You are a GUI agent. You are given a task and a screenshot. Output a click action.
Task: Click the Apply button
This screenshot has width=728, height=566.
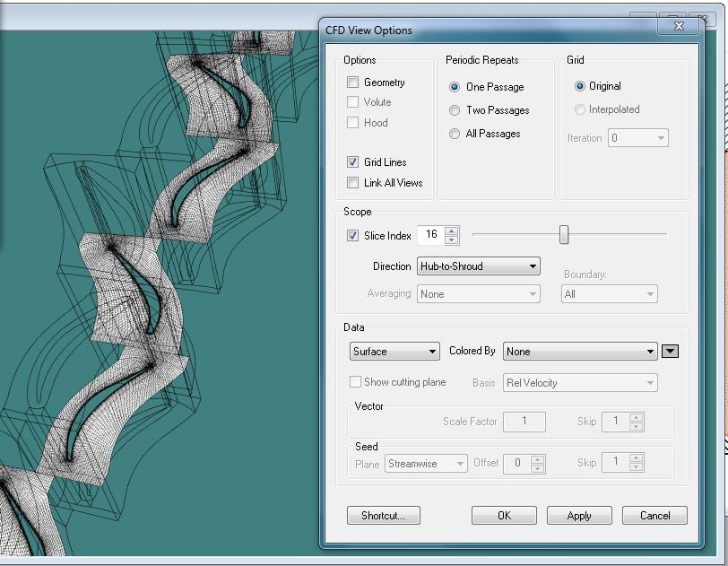tap(578, 516)
